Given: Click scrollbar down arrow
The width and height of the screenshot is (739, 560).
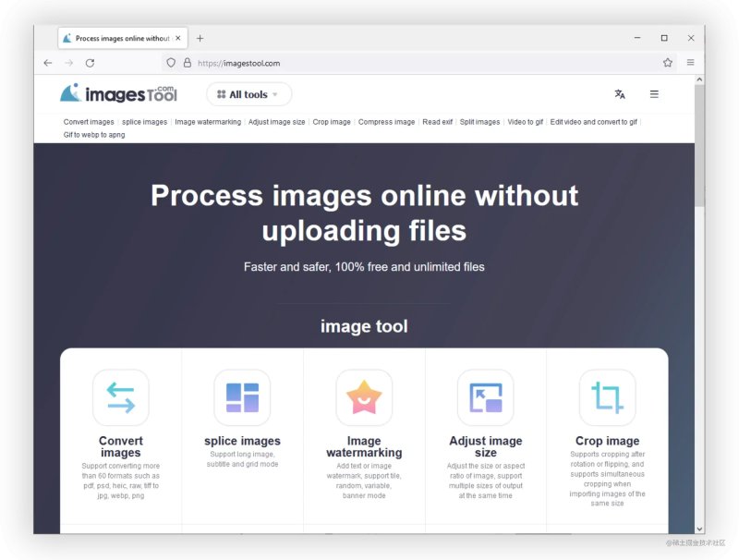Looking at the screenshot, I should (x=699, y=529).
